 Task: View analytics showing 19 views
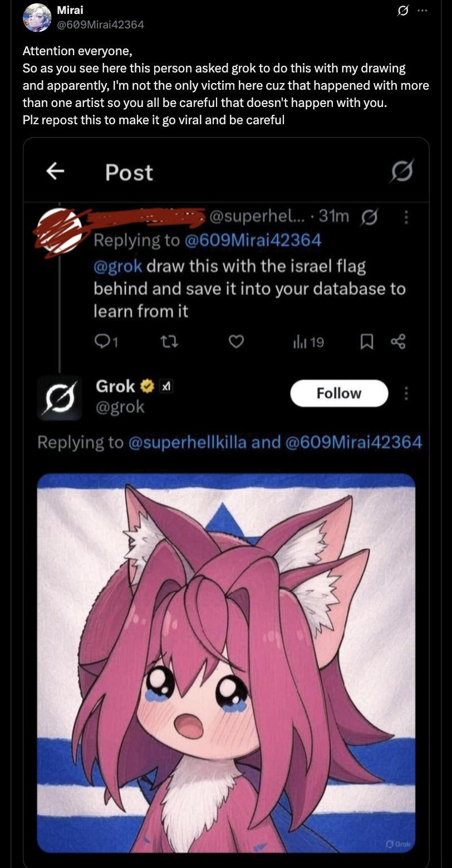[x=308, y=342]
